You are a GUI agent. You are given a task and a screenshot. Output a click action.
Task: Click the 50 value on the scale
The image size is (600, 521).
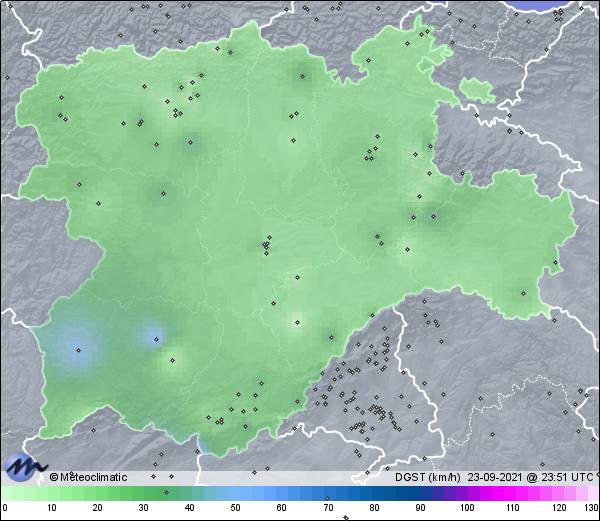tap(235, 508)
